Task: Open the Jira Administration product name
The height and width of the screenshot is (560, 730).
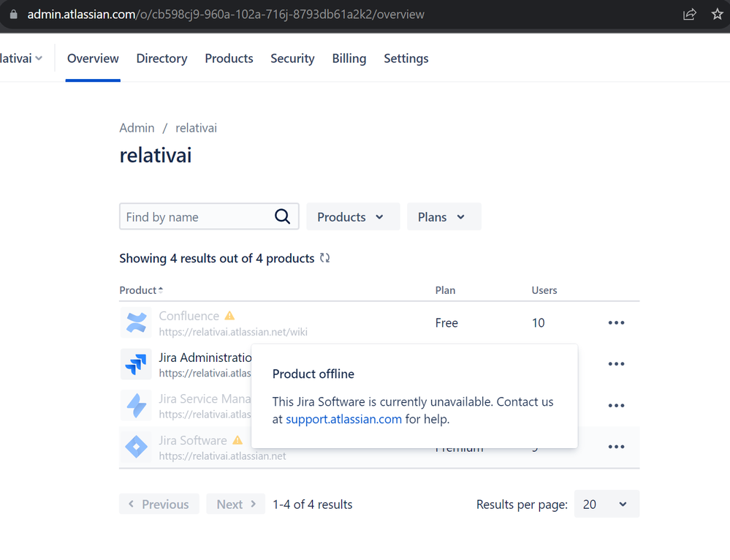Action: point(205,357)
